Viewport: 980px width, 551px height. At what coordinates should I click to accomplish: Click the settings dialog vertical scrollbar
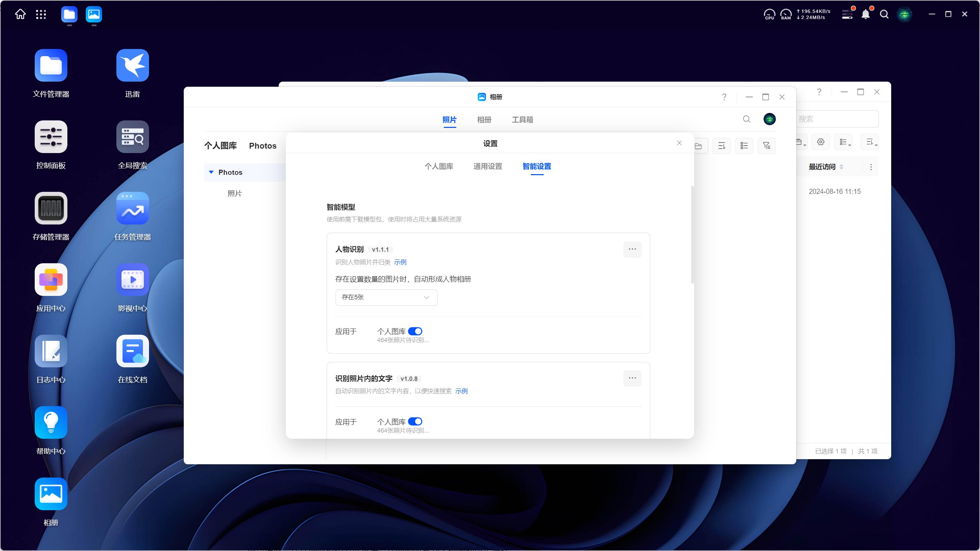coord(693,235)
